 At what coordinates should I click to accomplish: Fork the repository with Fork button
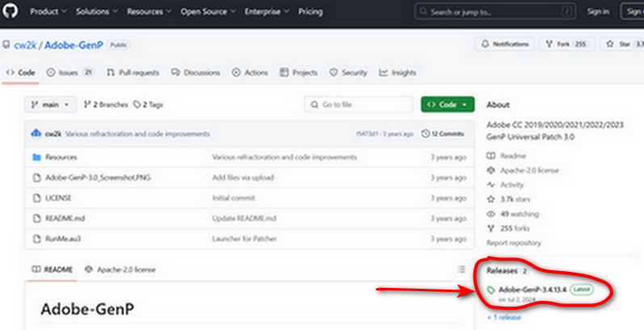pos(566,44)
